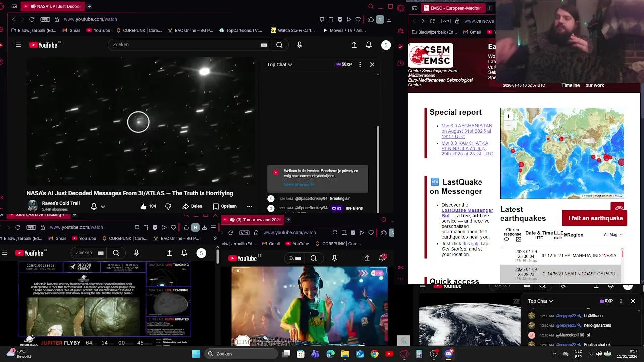644x362 pixels.
Task: Toggle VPN badge in top-left address bar
Action: [45, 19]
